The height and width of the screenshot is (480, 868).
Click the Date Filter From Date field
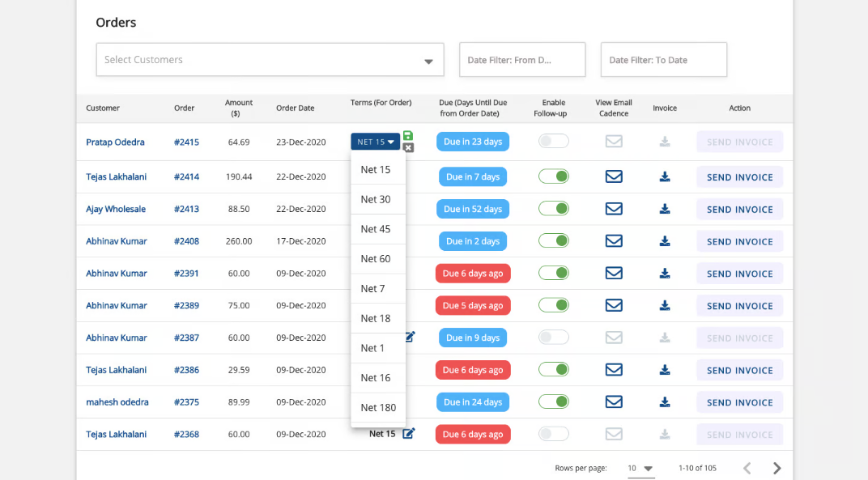(x=521, y=60)
